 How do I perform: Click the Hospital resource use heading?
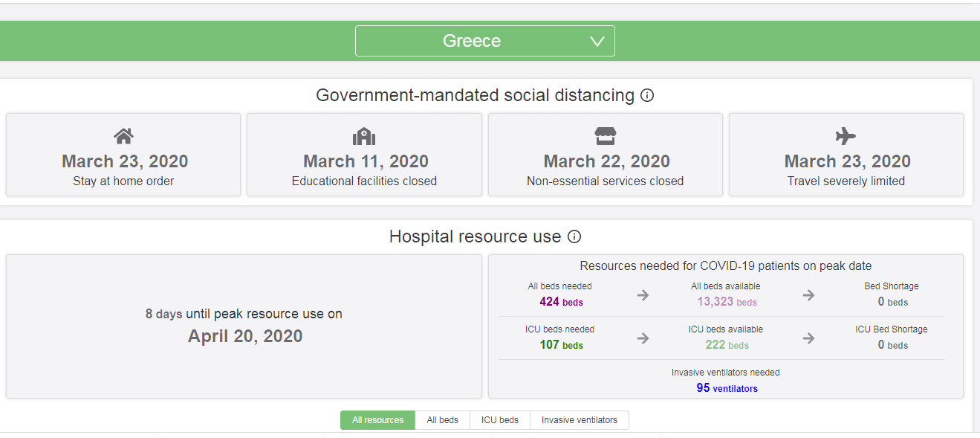[476, 236]
